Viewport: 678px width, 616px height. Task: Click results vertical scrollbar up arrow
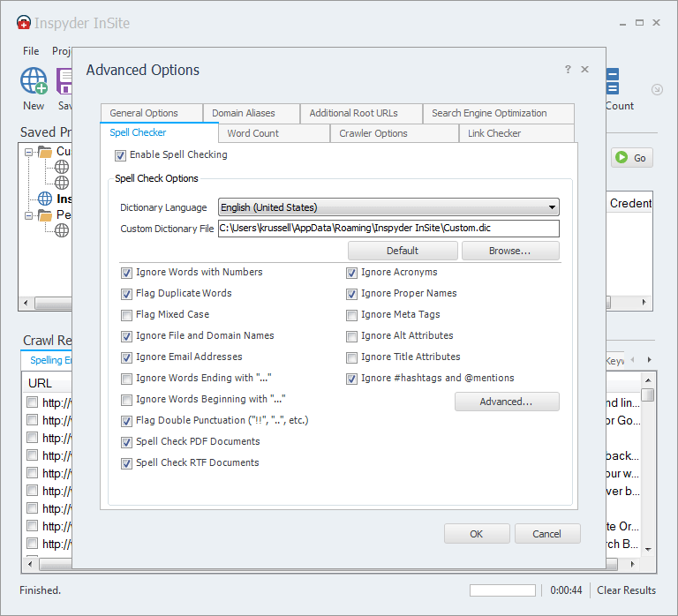pos(648,380)
